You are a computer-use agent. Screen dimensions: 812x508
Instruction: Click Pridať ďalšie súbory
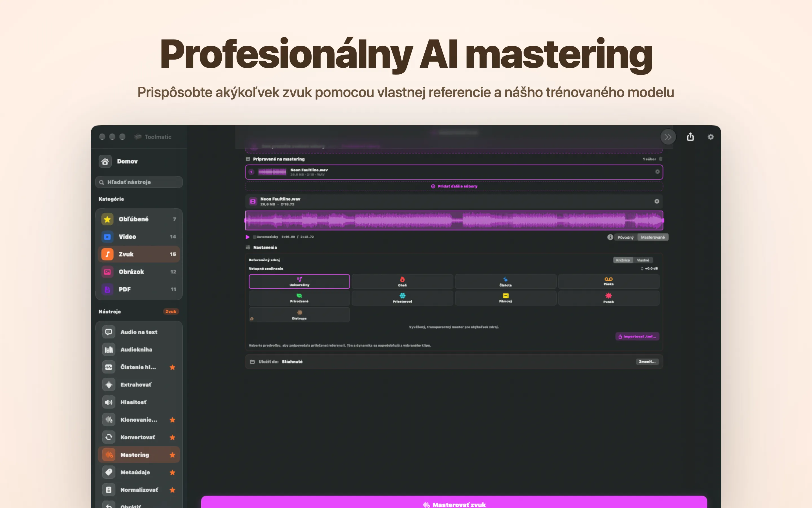click(454, 186)
